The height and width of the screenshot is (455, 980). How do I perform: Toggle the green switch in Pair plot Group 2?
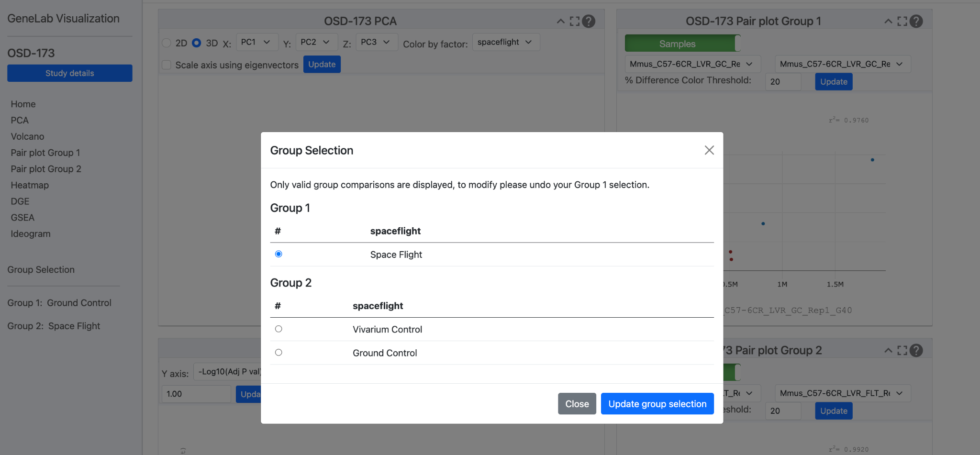coord(732,372)
